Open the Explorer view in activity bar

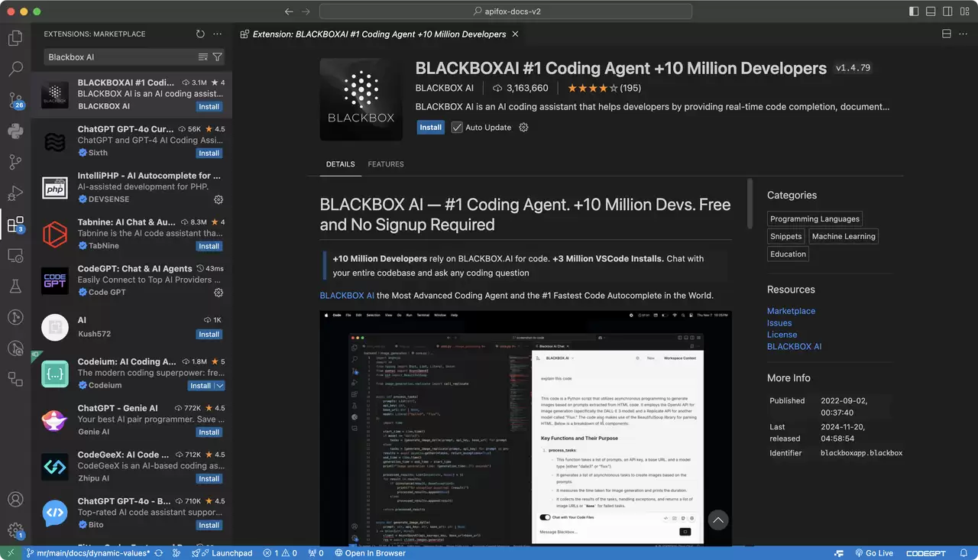pos(15,37)
